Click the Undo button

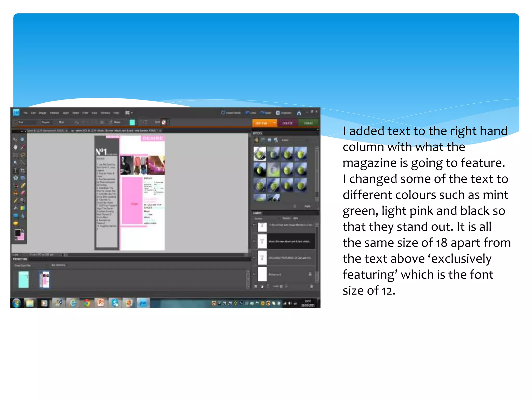pos(251,113)
